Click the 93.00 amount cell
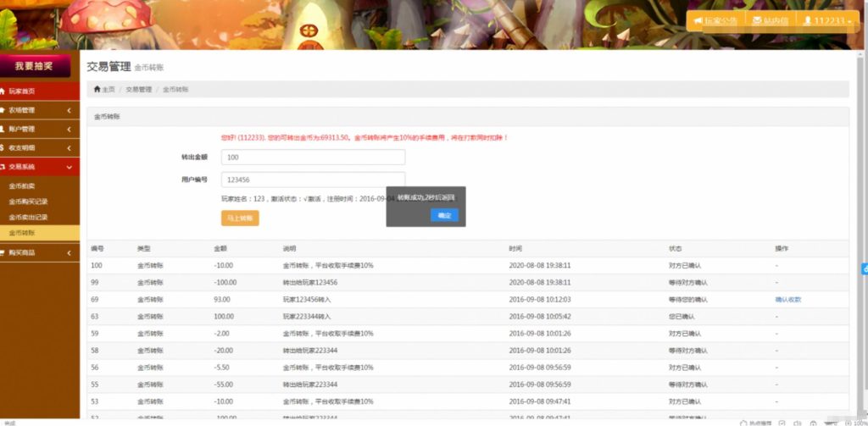This screenshot has height=426, width=868. pos(222,299)
